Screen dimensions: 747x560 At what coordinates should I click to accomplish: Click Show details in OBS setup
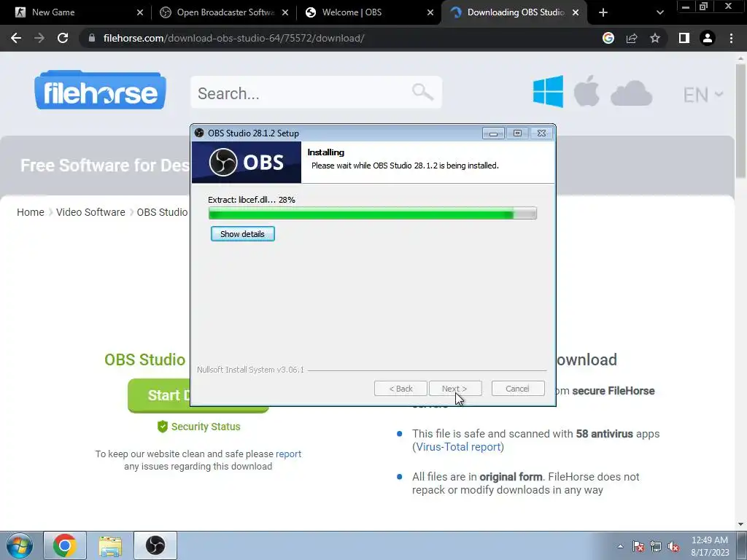[x=242, y=234]
